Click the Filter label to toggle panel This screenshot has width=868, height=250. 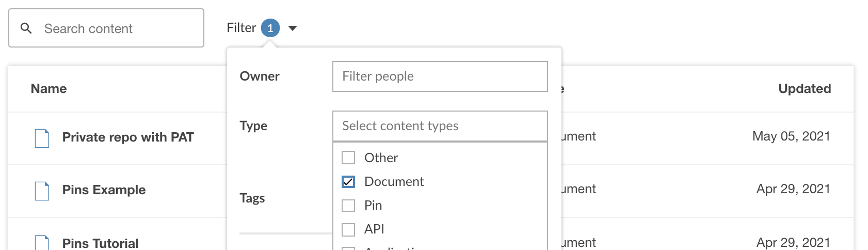(x=241, y=28)
